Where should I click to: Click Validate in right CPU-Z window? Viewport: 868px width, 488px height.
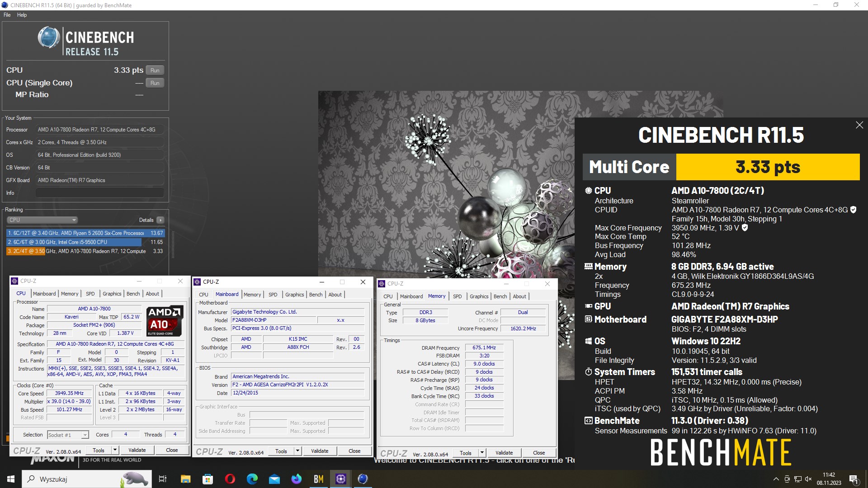[504, 453]
